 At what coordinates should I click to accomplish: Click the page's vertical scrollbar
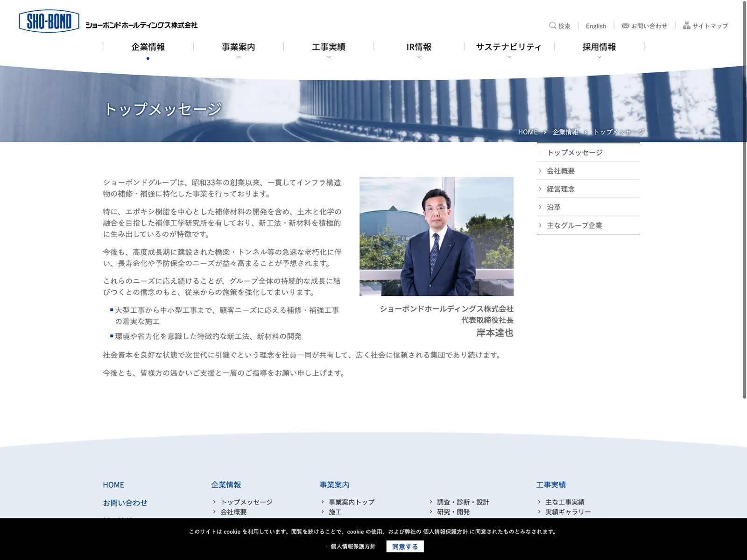pos(744,201)
